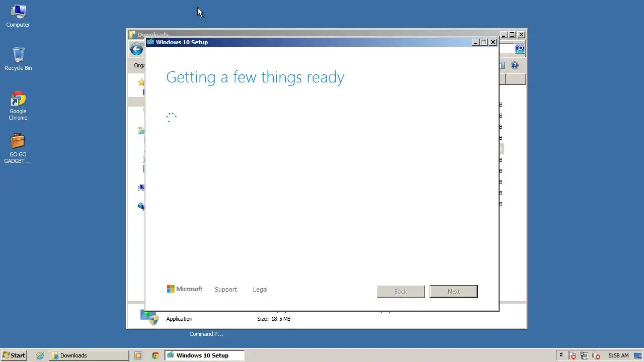The width and height of the screenshot is (644, 362).
Task: Select the GO GO GADGET desktop icon
Action: 18,149
